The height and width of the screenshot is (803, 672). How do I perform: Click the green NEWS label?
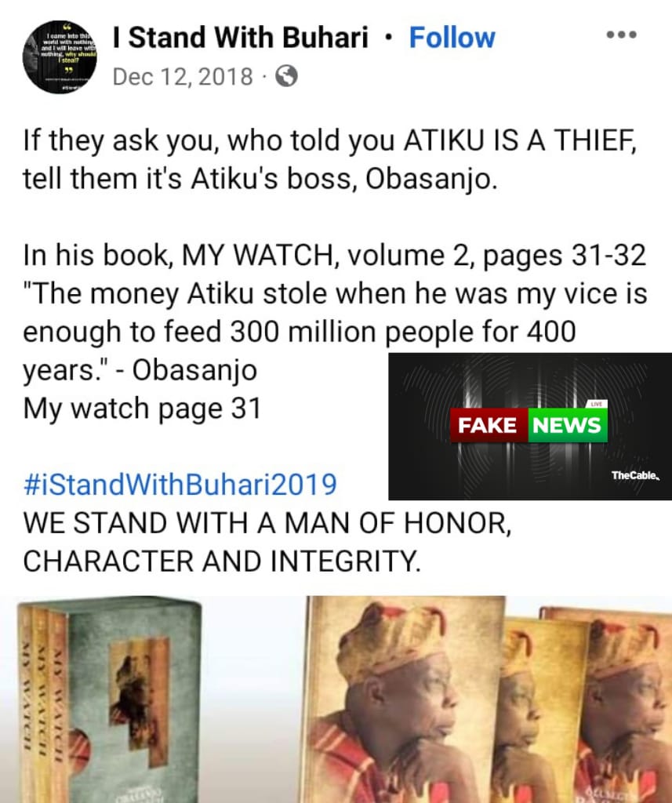coord(568,425)
